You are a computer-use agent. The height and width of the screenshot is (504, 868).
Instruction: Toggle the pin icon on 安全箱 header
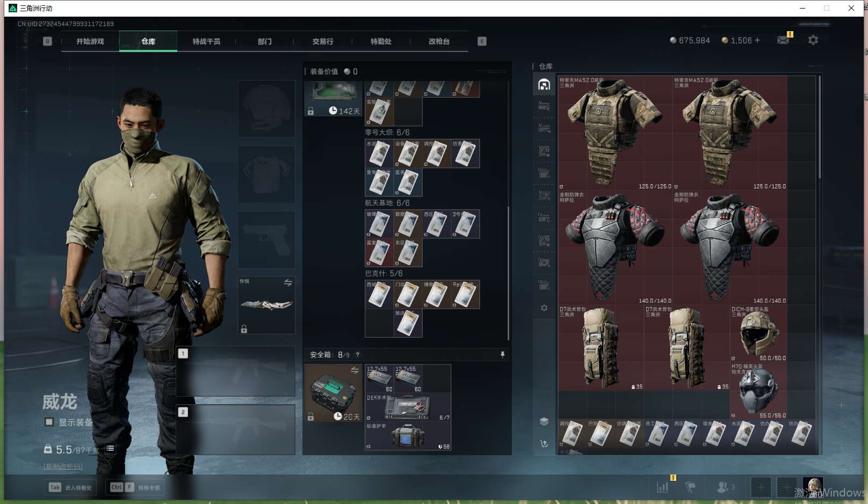(x=503, y=355)
